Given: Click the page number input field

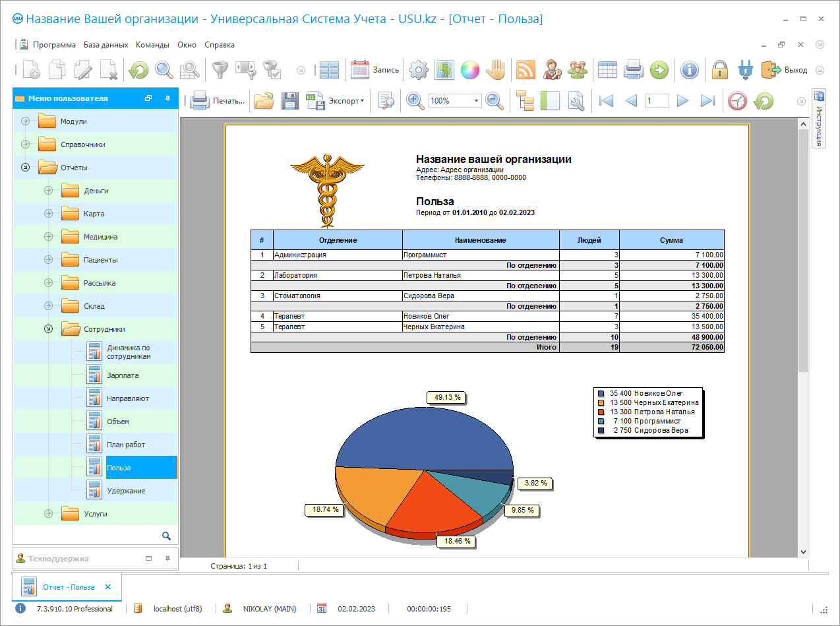Looking at the screenshot, I should click(x=657, y=101).
